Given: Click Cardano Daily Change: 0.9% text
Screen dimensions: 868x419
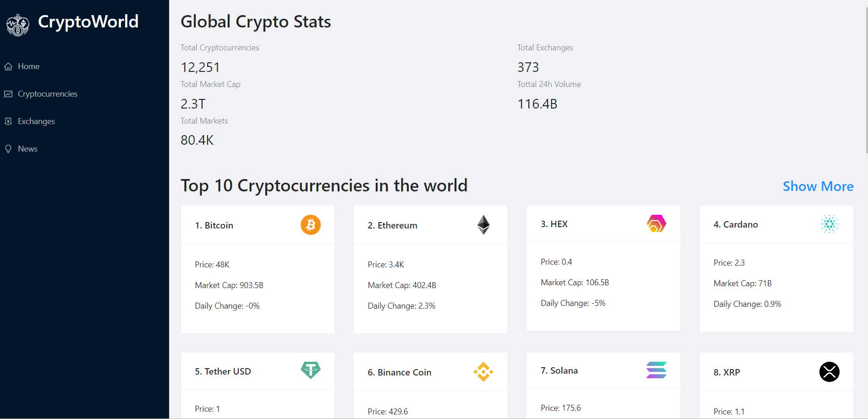Looking at the screenshot, I should [747, 304].
